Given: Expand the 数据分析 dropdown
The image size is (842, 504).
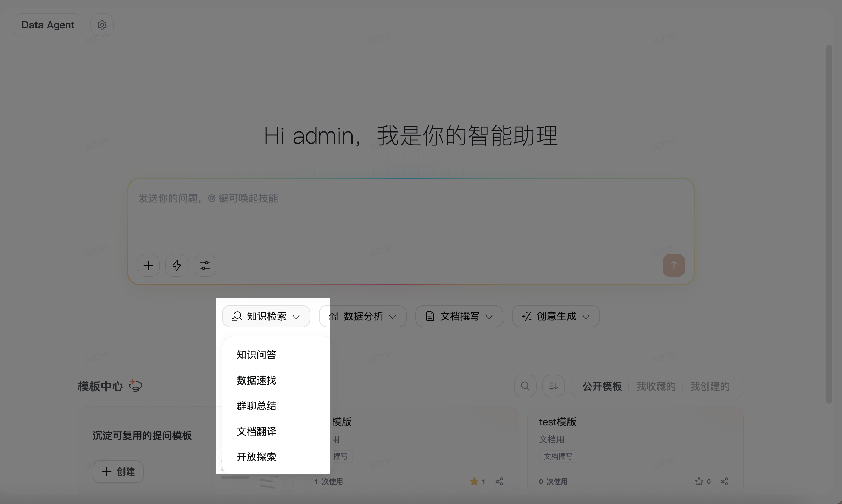Looking at the screenshot, I should (x=393, y=317).
